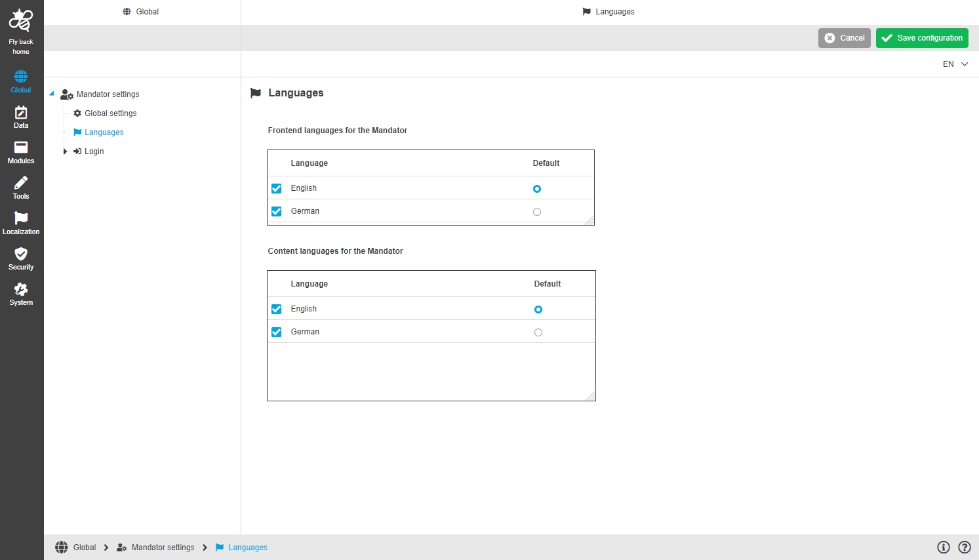Click the info icon in footer
This screenshot has width=979, height=560.
(943, 548)
